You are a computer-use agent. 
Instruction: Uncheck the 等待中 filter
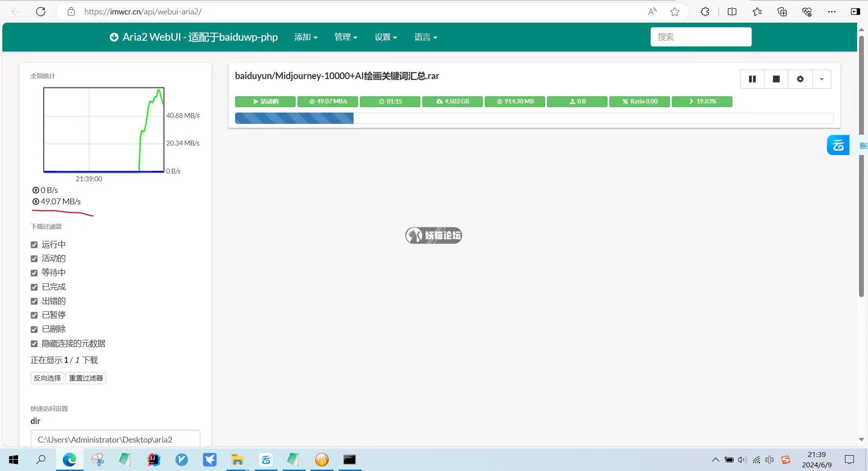point(34,273)
